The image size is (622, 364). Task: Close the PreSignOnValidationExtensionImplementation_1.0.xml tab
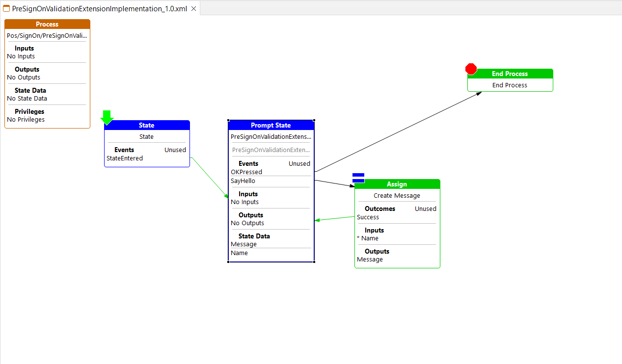click(194, 8)
